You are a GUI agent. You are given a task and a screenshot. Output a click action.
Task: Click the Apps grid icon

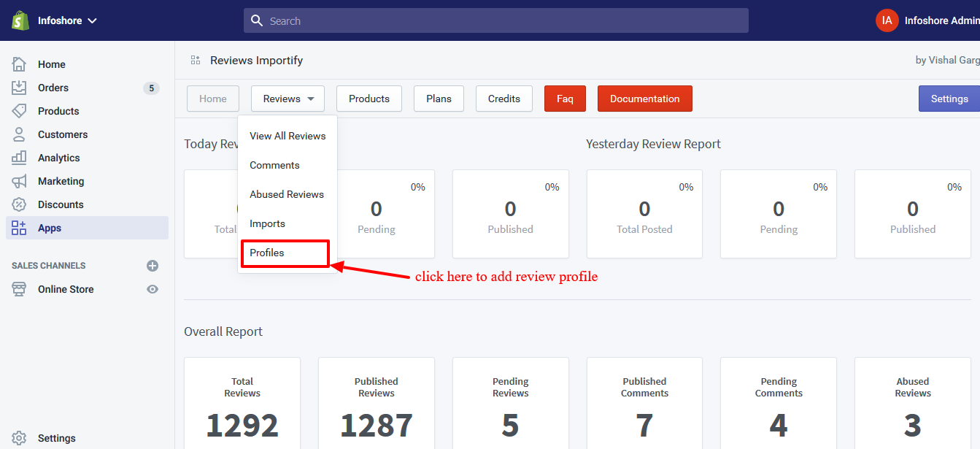coord(19,228)
